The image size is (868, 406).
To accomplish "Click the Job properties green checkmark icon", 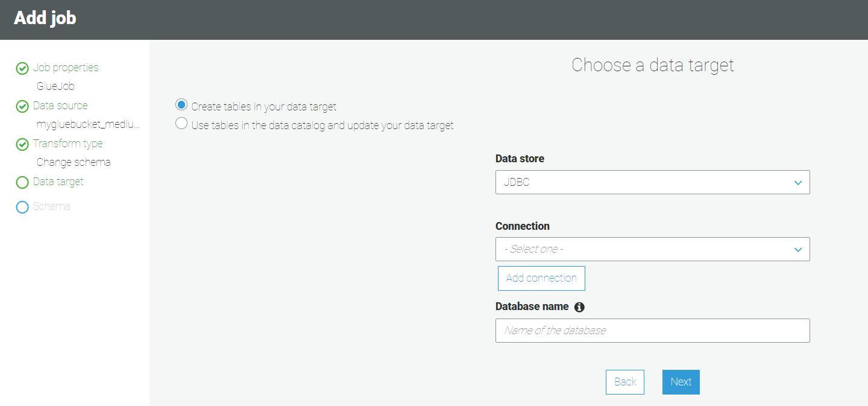I will (22, 68).
